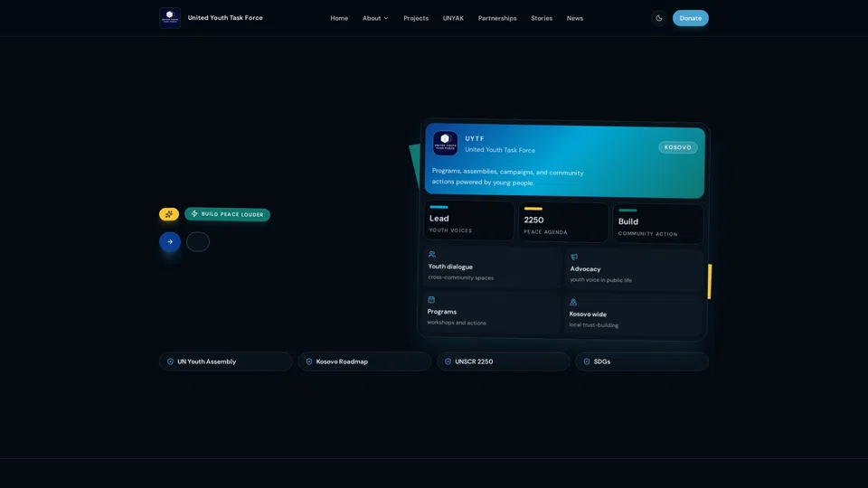Open the Home page
The width and height of the screenshot is (868, 488).
[339, 18]
